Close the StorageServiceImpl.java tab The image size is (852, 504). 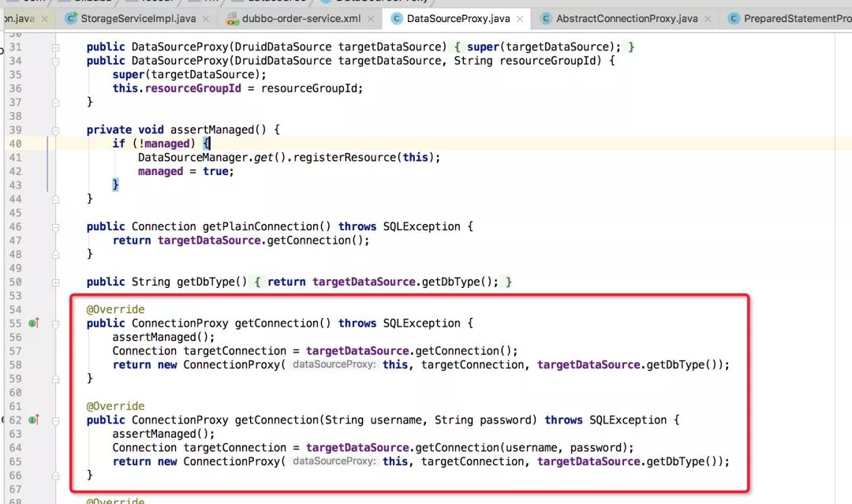(206, 19)
